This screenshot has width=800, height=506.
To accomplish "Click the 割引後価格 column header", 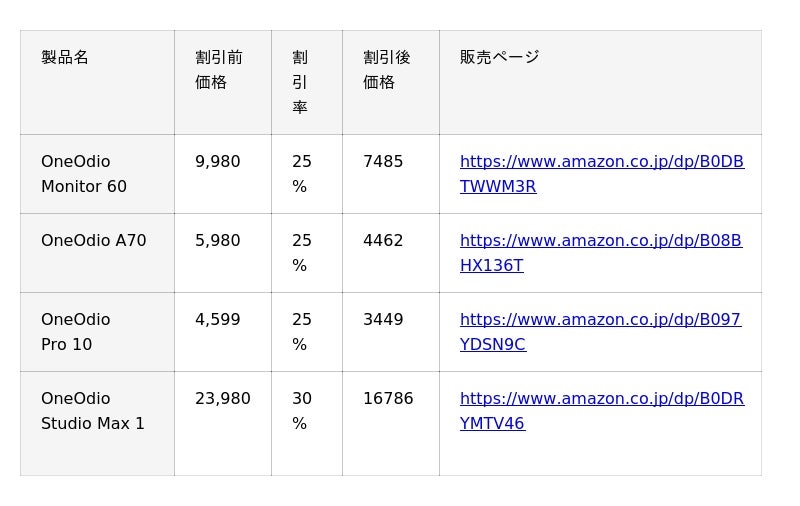I will [387, 70].
